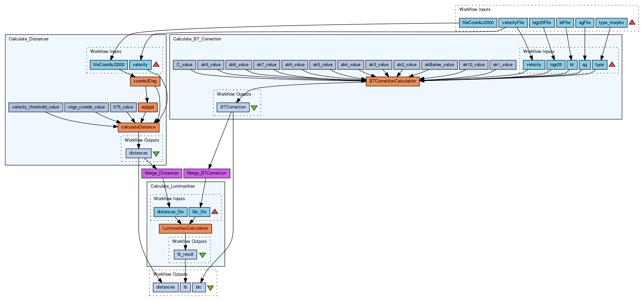This screenshot has width=644, height=301.
Task: Select the velocity_threshold_value constant node
Action: click(x=35, y=107)
